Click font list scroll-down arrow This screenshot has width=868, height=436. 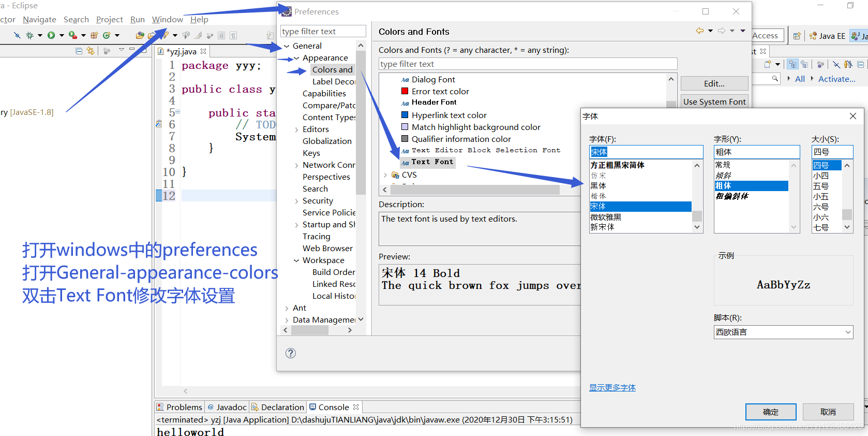697,227
